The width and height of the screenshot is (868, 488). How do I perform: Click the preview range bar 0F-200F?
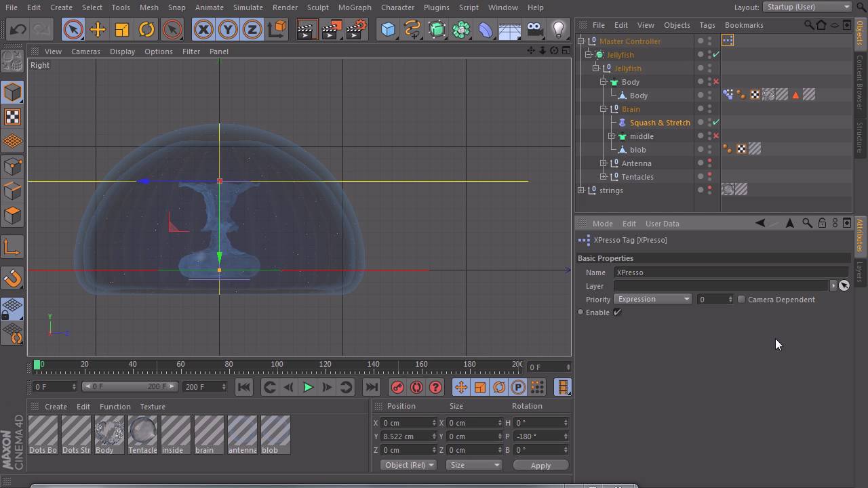tap(130, 386)
